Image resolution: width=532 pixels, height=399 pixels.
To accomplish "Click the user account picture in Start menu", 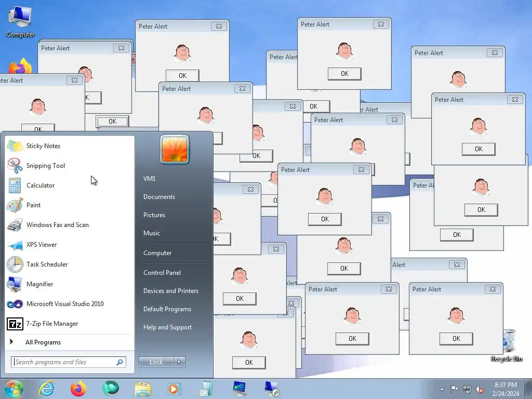I will click(x=175, y=149).
